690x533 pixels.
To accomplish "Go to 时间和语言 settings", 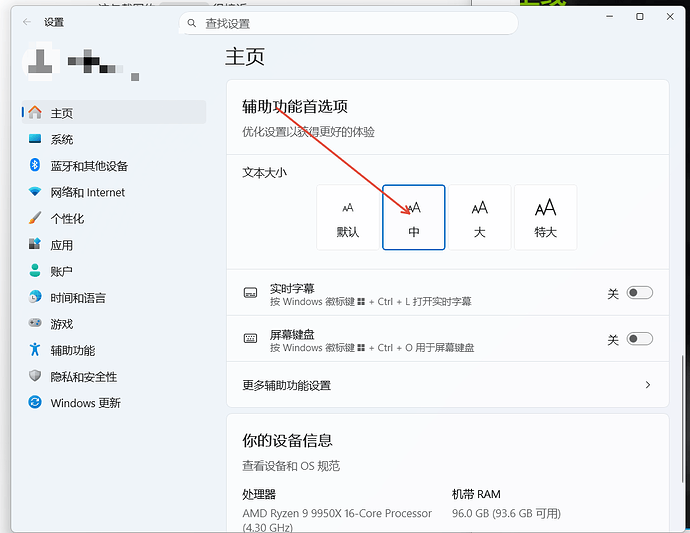I will click(x=114, y=298).
